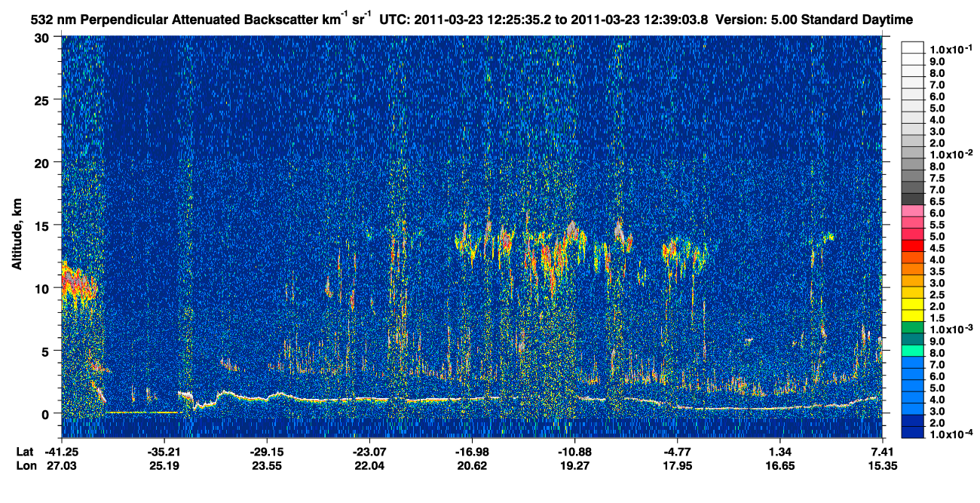Click the colorbar label 6.5
The width and height of the screenshot is (980, 503).
pos(937,201)
